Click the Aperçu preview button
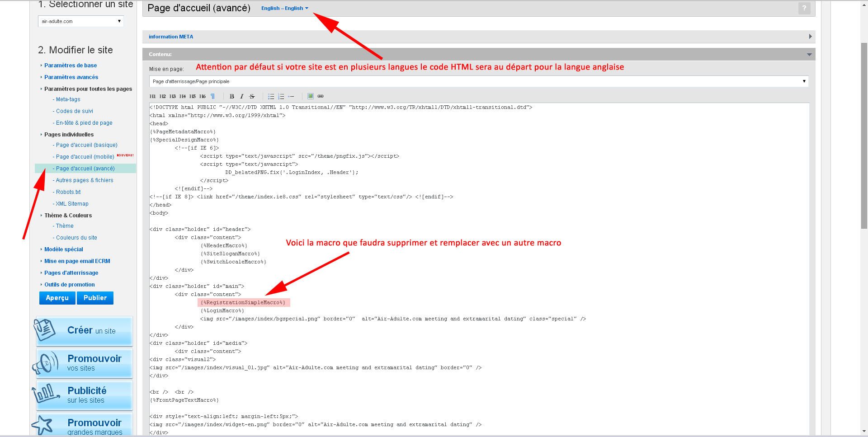 [x=57, y=298]
